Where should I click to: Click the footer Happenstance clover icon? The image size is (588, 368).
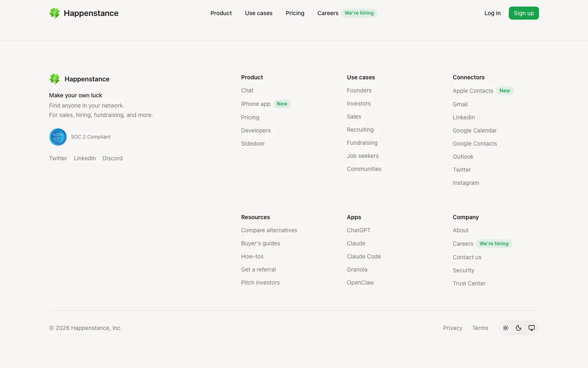point(54,79)
